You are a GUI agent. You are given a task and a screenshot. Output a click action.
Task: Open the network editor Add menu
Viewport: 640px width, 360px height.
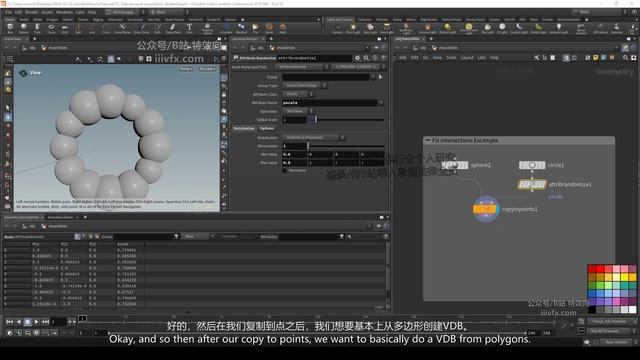coord(402,58)
